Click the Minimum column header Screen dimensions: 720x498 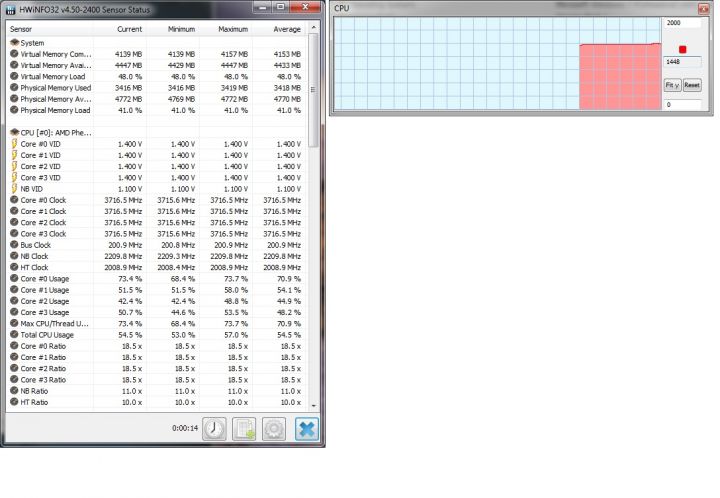[x=181, y=29]
